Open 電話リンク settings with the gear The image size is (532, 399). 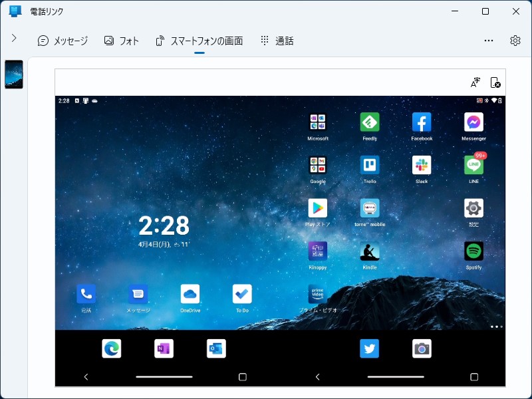515,41
